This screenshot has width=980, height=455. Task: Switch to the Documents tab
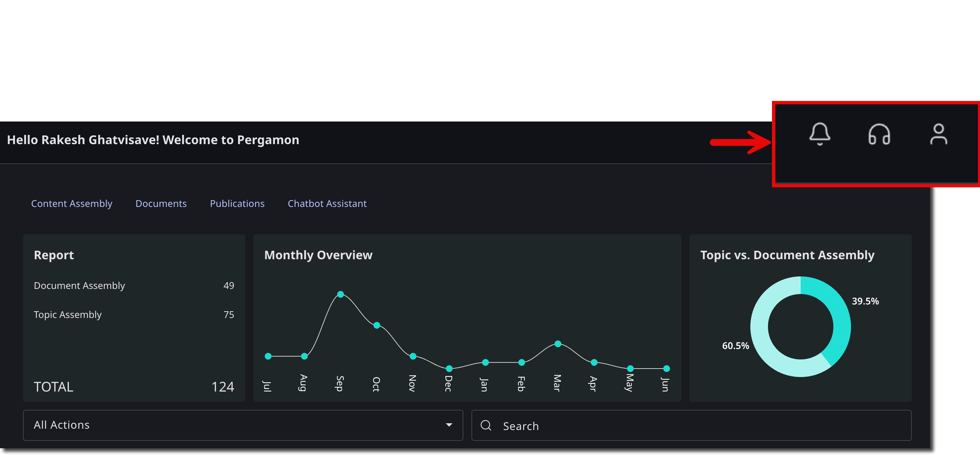[161, 203]
